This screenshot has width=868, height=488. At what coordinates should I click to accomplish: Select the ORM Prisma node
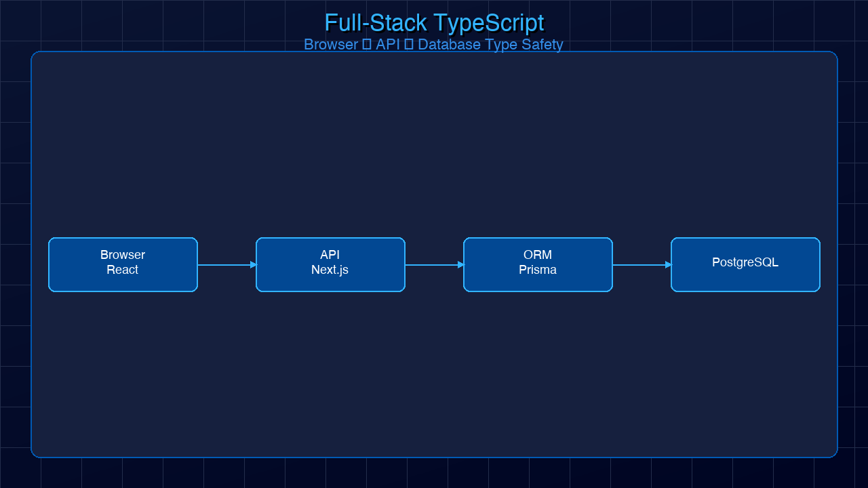tap(538, 265)
